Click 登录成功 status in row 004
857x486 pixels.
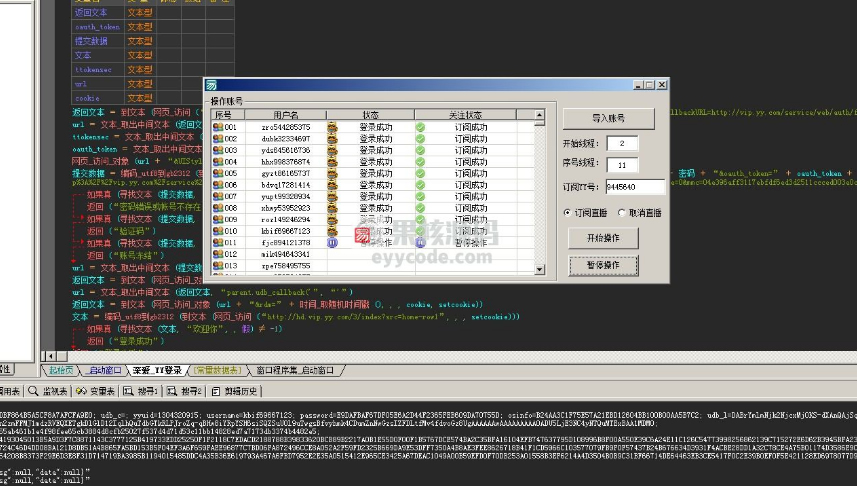pos(375,162)
